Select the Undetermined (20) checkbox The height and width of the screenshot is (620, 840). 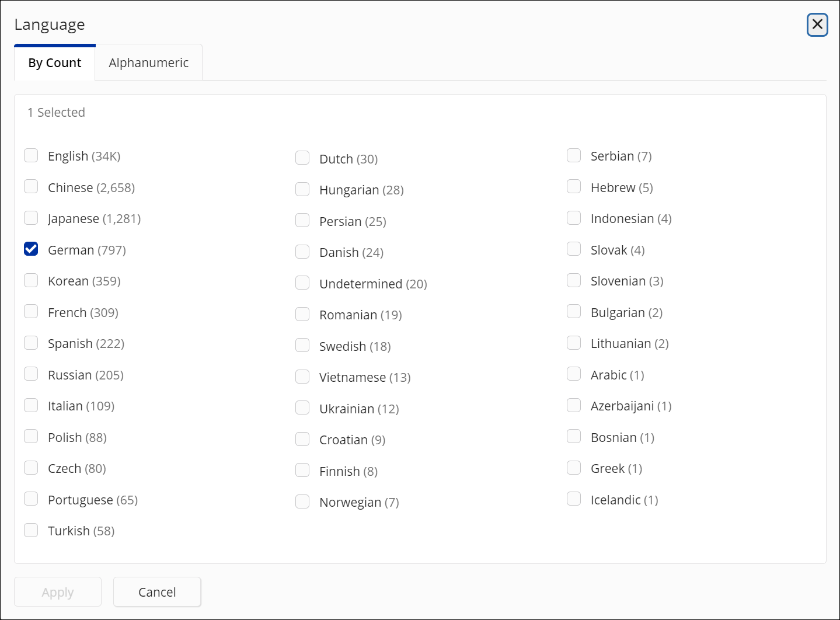click(x=302, y=283)
